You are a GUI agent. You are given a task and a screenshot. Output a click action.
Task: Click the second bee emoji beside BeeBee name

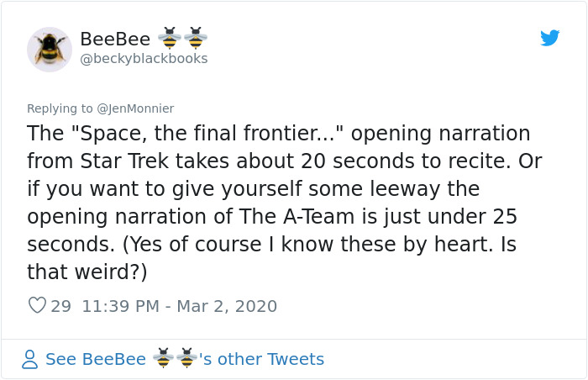point(196,38)
